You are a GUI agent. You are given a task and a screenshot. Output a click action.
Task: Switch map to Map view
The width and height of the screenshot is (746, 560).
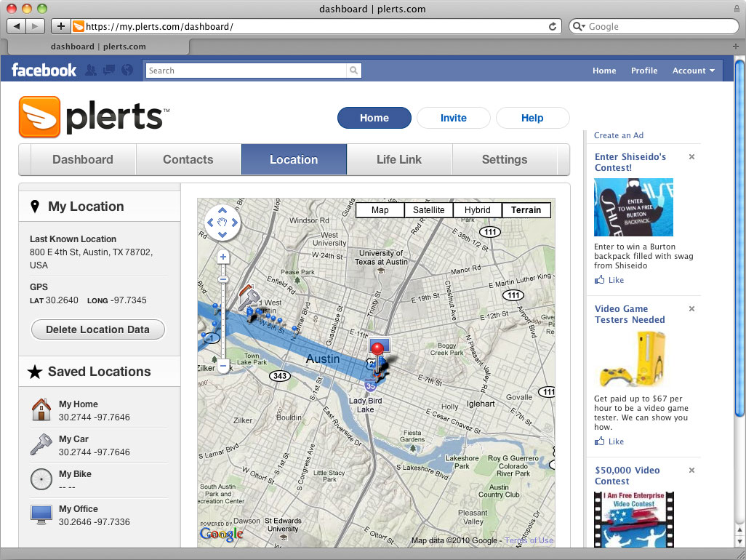point(380,210)
